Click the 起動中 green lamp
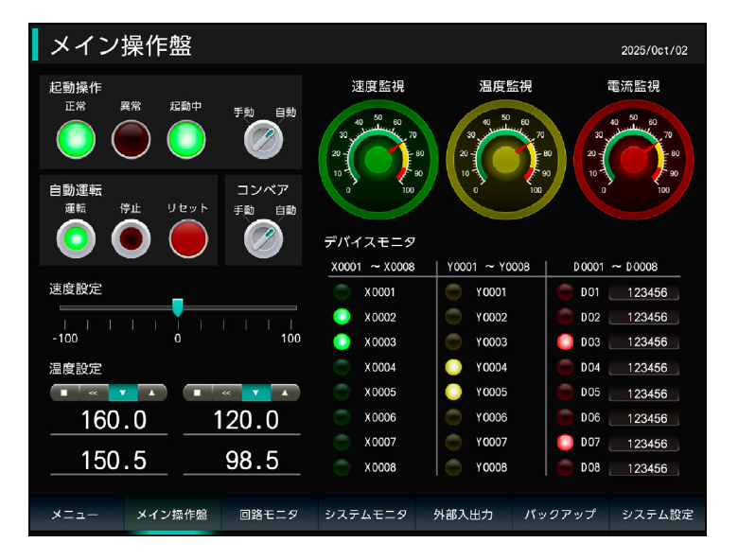The width and height of the screenshot is (738, 560). point(186,140)
